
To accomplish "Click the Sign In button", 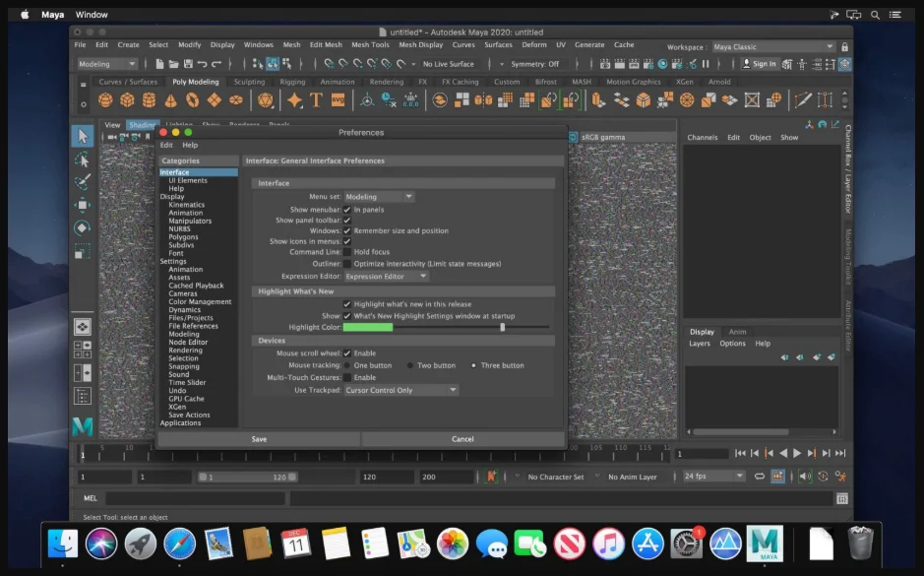I will [x=759, y=64].
